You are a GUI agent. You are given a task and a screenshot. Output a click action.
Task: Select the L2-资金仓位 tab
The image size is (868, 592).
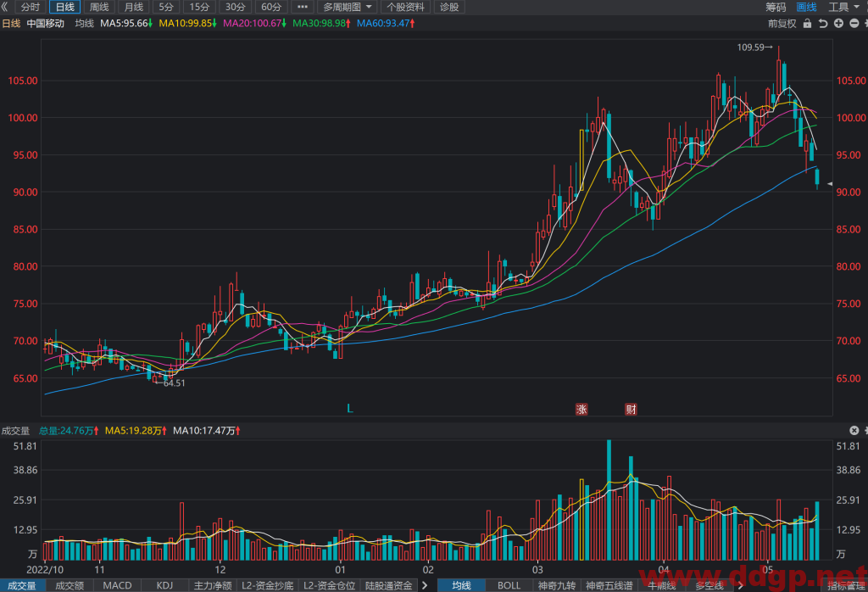point(330,585)
